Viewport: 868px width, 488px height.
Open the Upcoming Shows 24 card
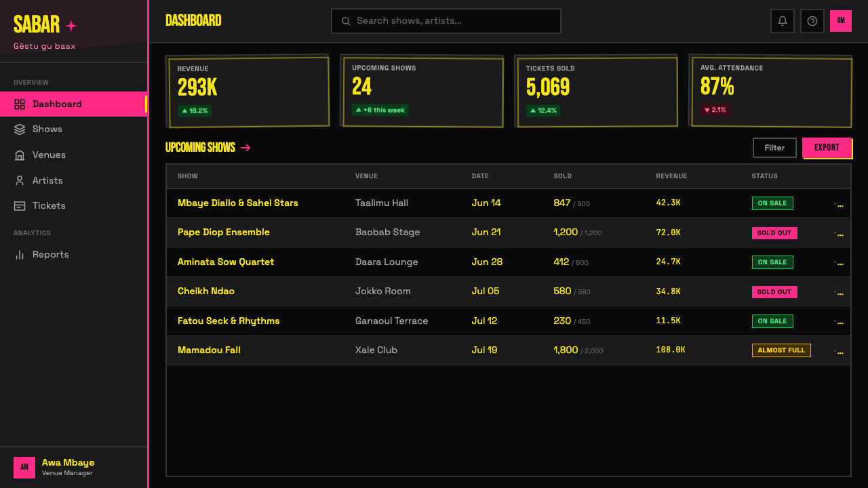422,91
